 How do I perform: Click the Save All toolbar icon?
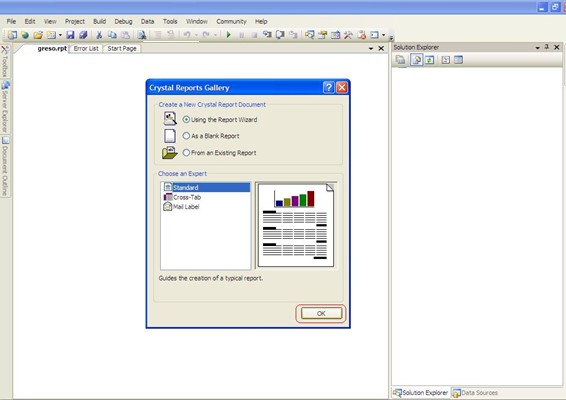click(x=83, y=35)
